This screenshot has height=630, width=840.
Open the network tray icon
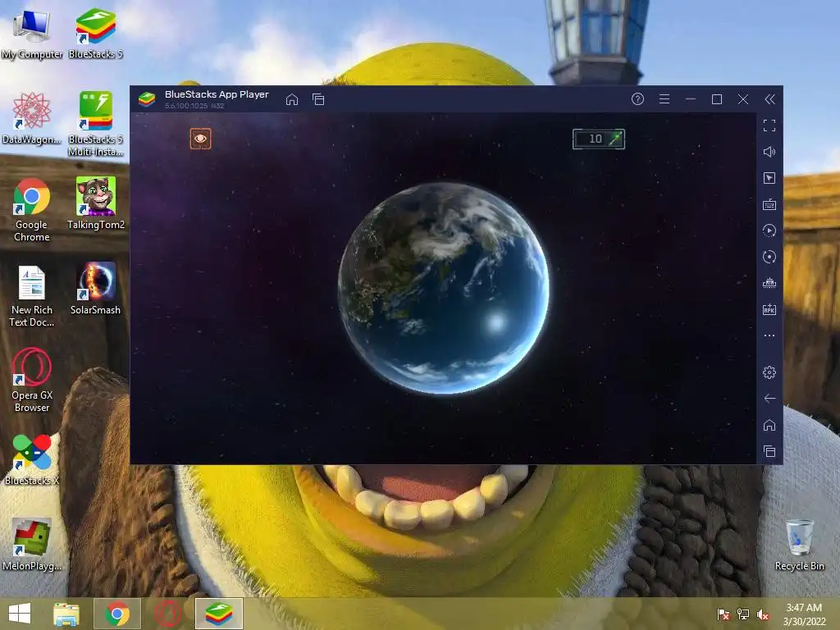[x=743, y=614]
